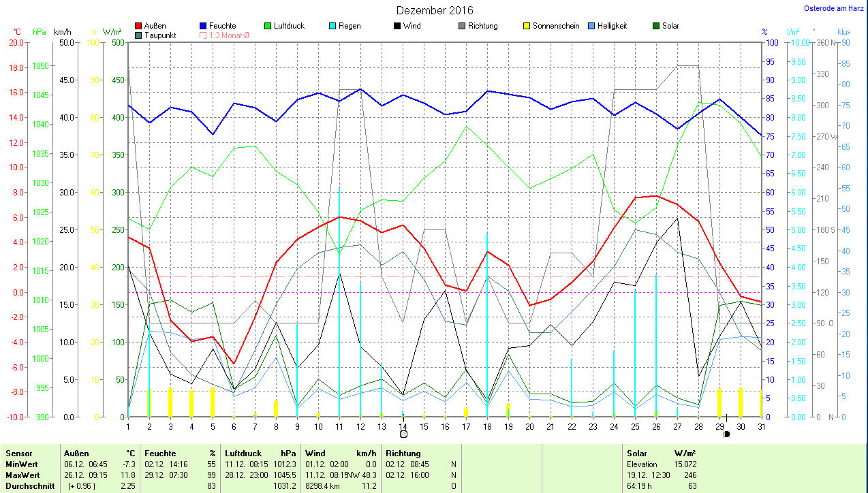The width and height of the screenshot is (868, 493).
Task: Select the Luftdruck column header in table
Action: [242, 453]
